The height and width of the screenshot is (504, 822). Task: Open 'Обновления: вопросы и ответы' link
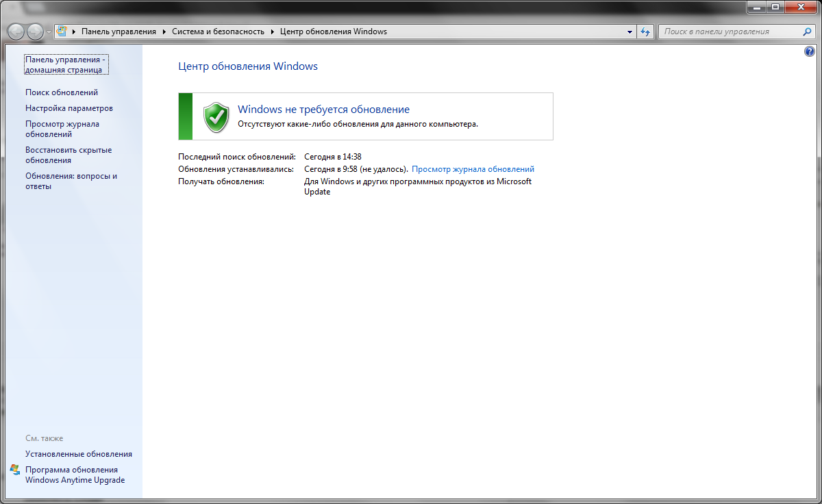(71, 181)
